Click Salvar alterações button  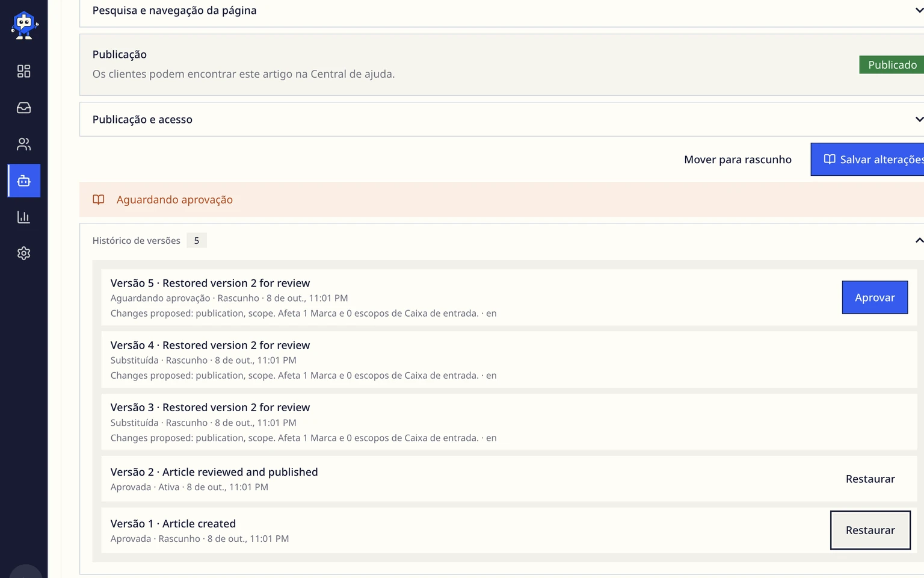pos(867,160)
